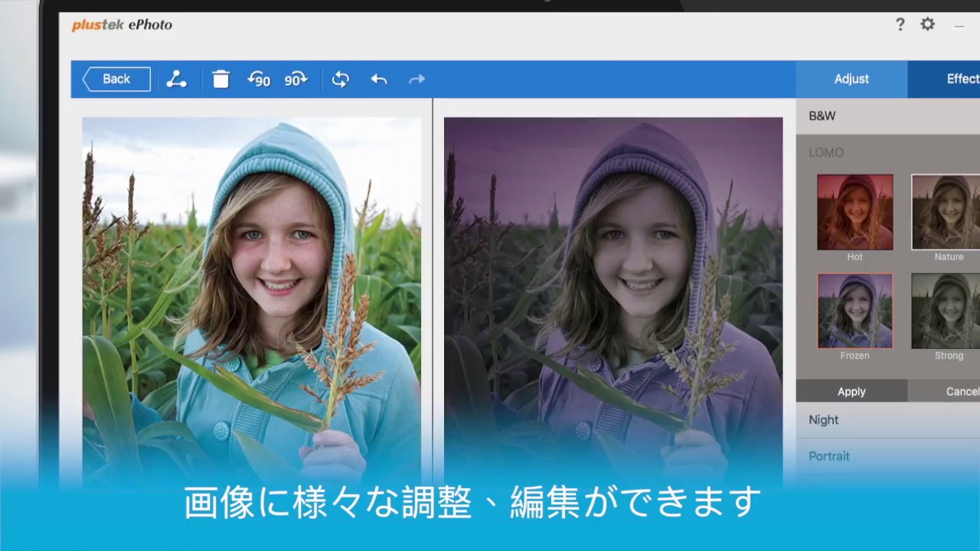Cancel the effect change

pyautogui.click(x=944, y=391)
